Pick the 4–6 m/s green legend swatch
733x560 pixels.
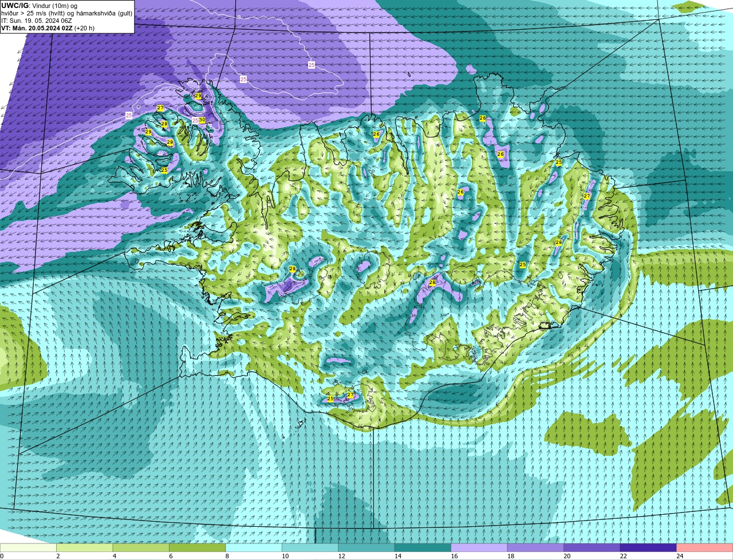point(141,547)
